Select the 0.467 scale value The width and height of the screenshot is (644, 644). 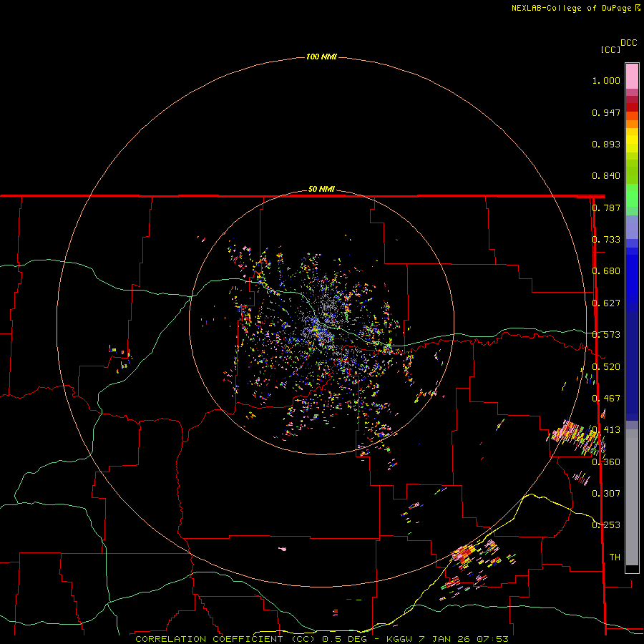pyautogui.click(x=606, y=399)
